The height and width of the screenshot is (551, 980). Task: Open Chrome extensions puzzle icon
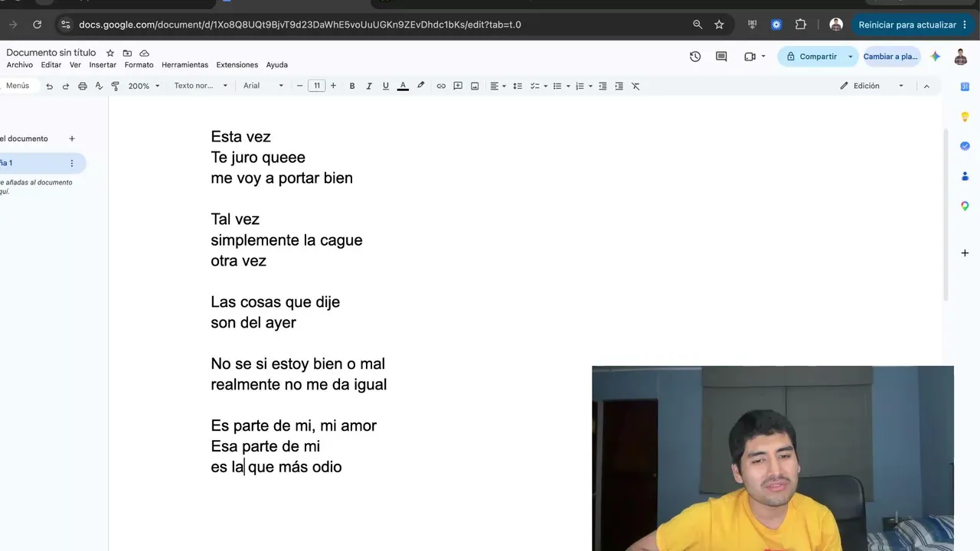pyautogui.click(x=801, y=24)
